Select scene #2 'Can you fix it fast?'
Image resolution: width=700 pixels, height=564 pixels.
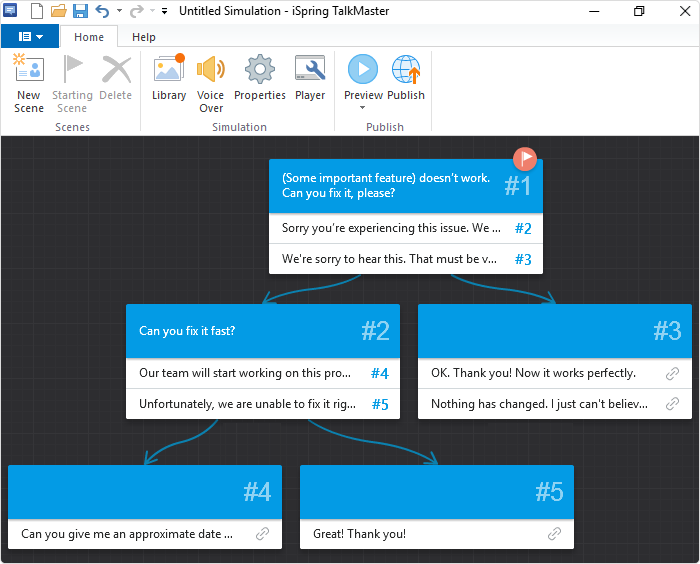tap(263, 331)
